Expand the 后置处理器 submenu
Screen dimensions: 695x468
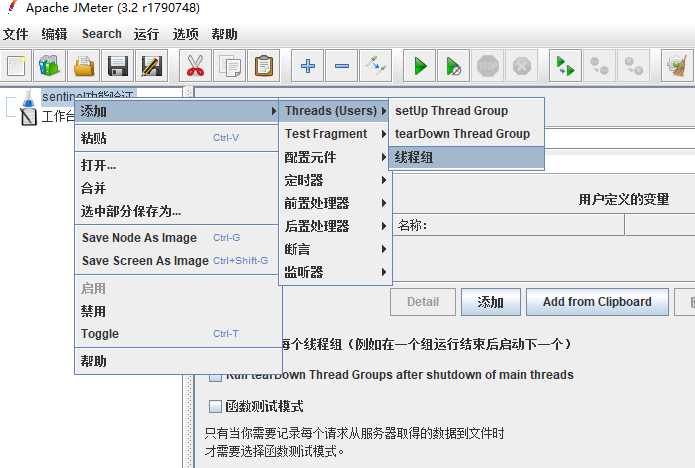[335, 226]
